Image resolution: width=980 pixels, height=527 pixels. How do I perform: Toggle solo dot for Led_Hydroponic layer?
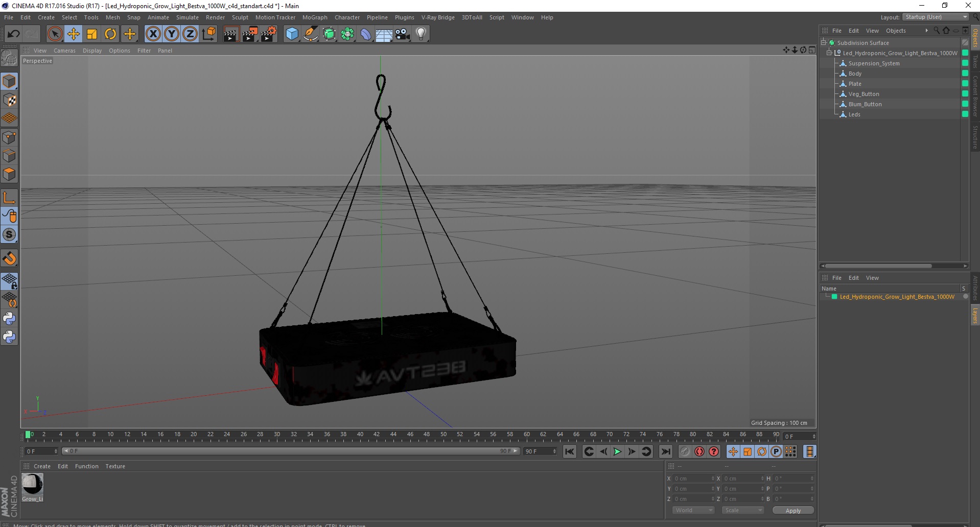pos(965,297)
